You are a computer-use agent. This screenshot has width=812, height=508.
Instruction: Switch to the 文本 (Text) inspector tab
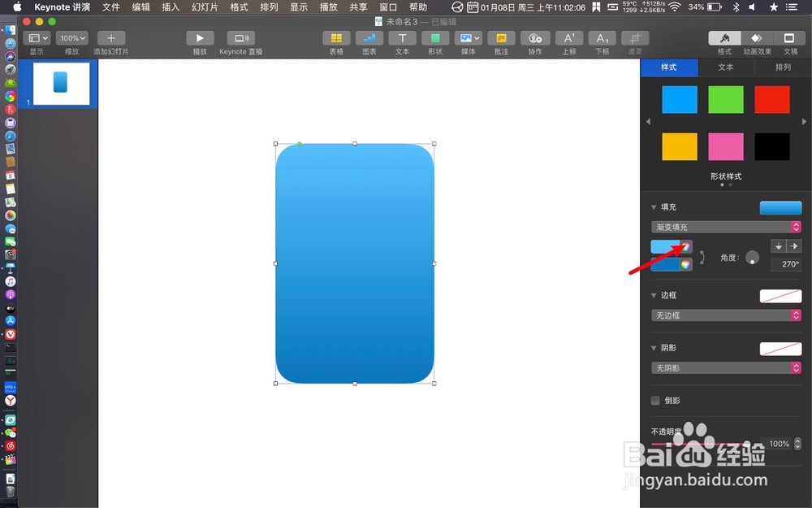tap(726, 67)
